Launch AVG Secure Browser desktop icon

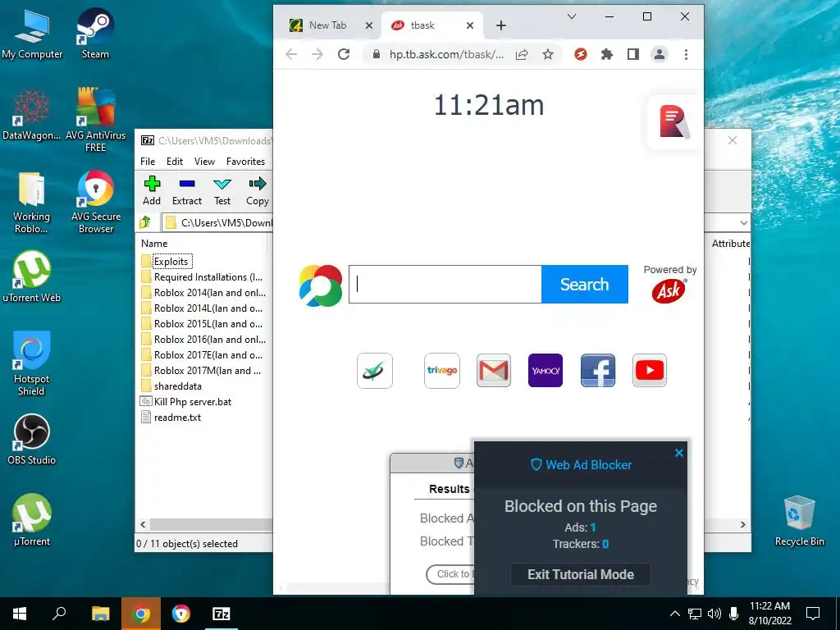click(95, 203)
